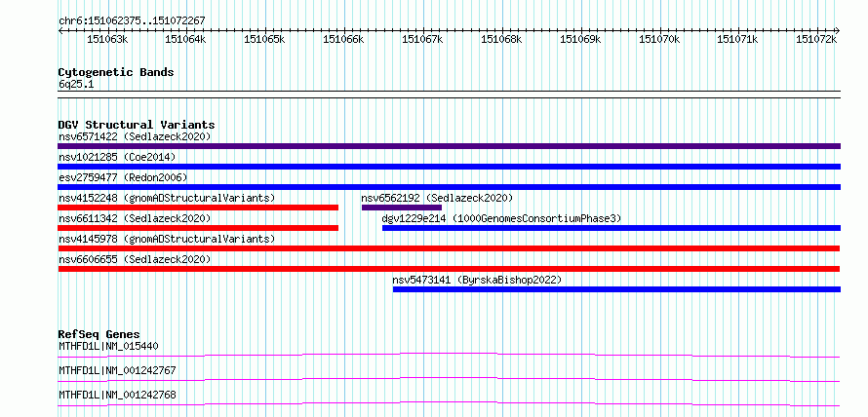The width and height of the screenshot is (868, 417).
Task: Select the red bar for nsv4152248
Action: click(x=198, y=208)
